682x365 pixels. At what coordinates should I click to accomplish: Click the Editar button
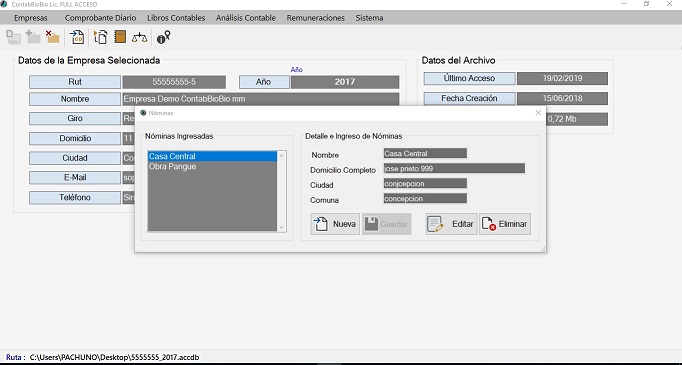click(451, 224)
